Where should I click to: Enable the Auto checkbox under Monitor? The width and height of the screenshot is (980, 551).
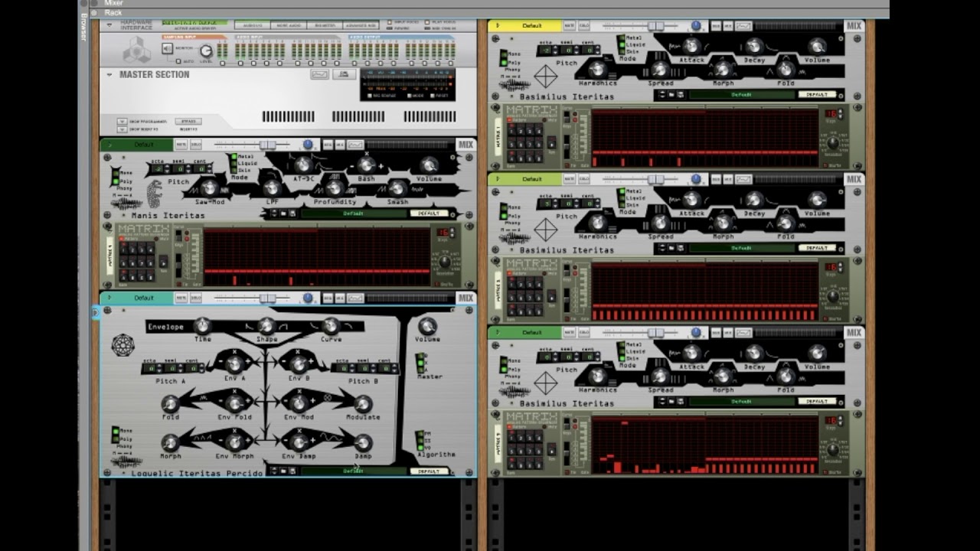pos(179,61)
